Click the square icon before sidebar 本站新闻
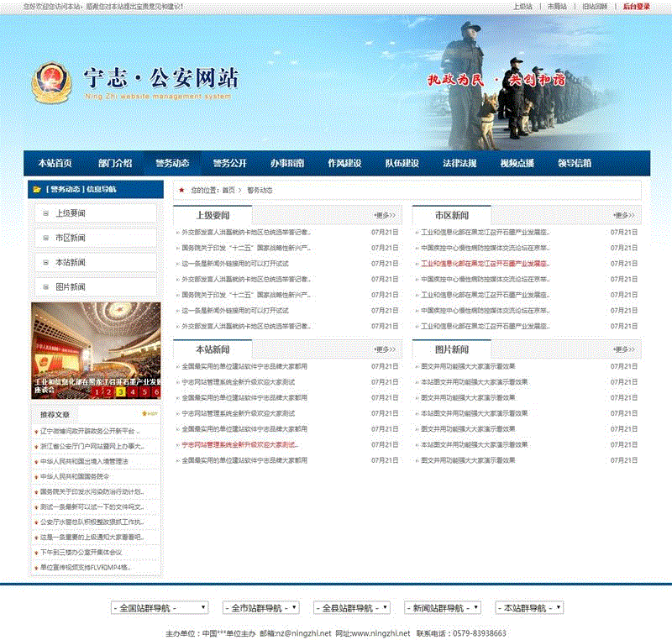Image resolution: width=672 pixels, height=640 pixels. (x=46, y=263)
